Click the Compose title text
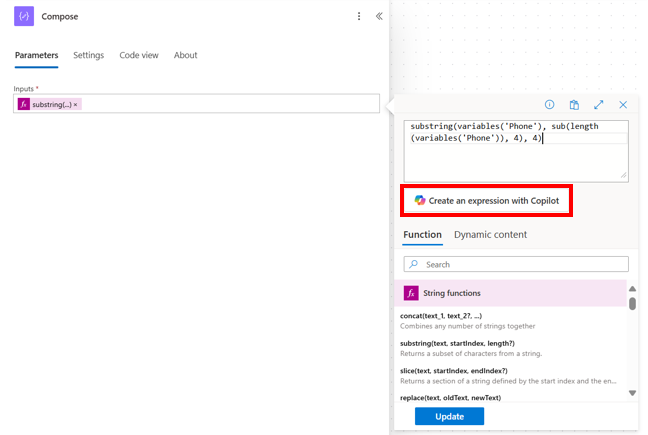Screen dimensions: 648x435 tap(60, 17)
